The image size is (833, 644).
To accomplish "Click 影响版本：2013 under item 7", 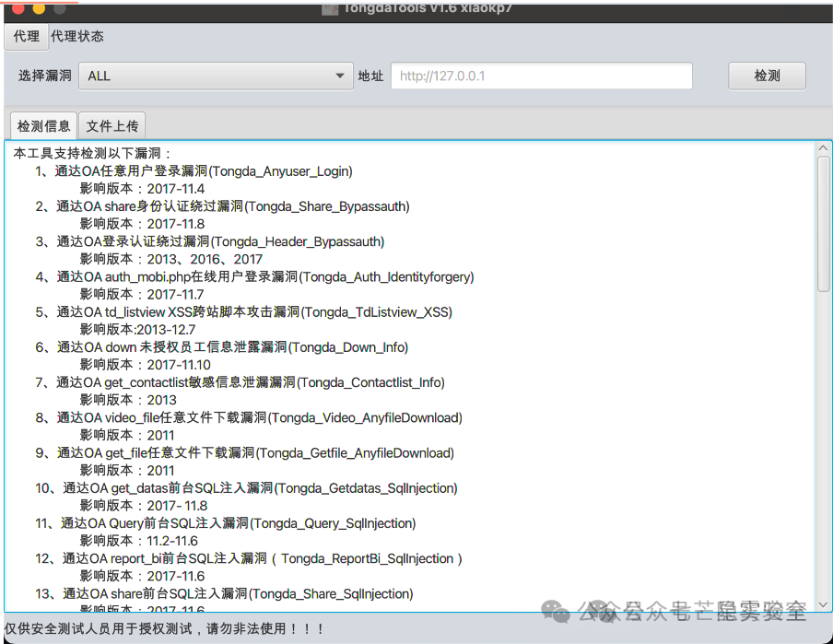I will click(128, 400).
